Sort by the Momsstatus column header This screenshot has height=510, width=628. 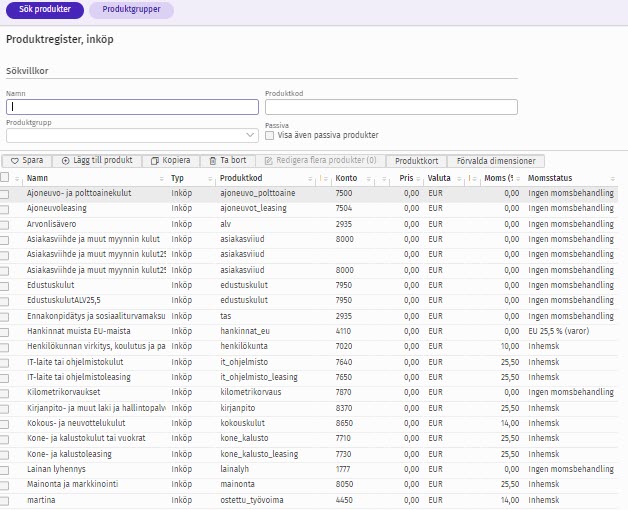coord(550,178)
